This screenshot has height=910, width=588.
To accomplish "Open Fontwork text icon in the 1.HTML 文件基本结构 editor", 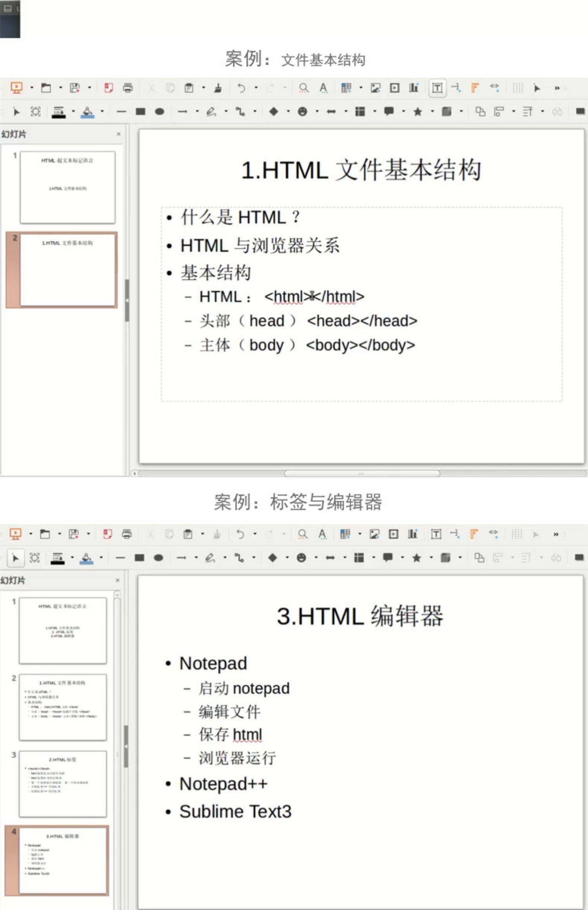I will [475, 88].
